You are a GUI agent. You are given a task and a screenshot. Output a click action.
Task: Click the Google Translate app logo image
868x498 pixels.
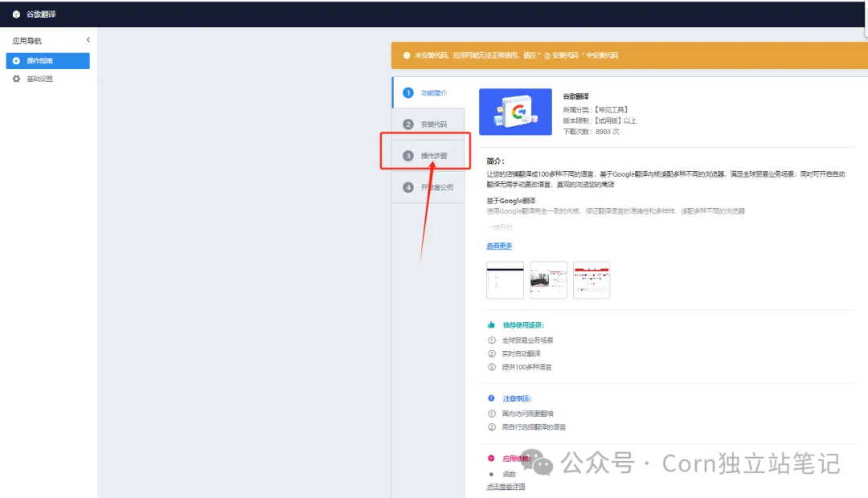point(515,112)
